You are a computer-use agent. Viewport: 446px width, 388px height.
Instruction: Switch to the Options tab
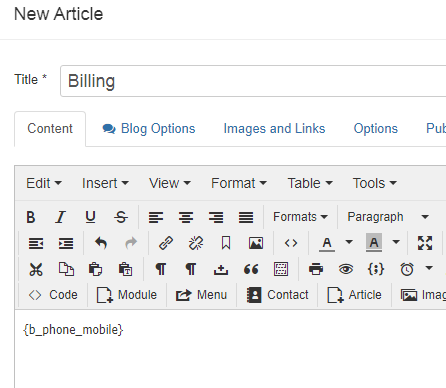click(376, 129)
